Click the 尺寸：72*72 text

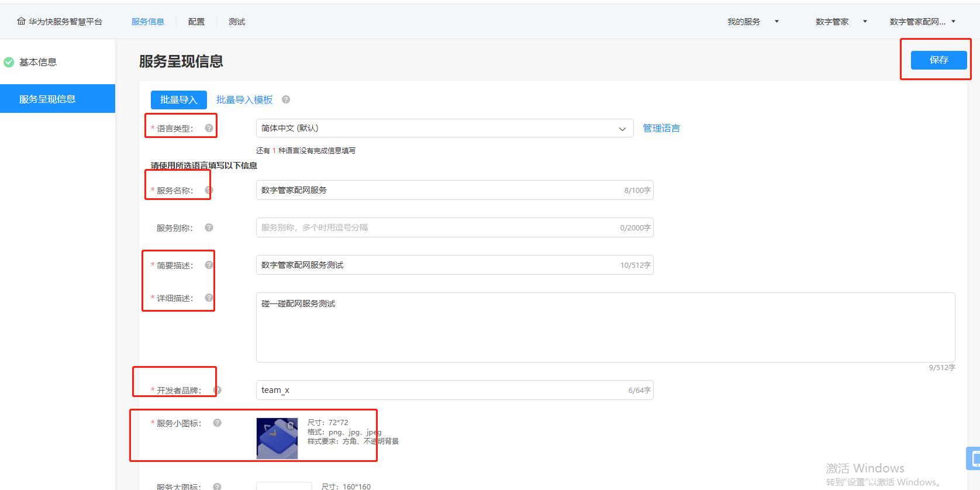327,422
